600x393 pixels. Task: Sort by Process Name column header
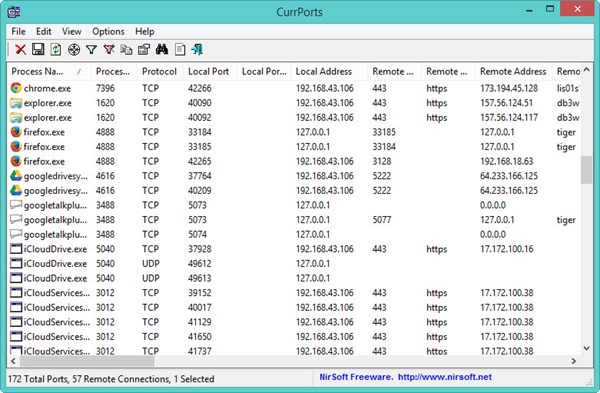click(x=49, y=72)
